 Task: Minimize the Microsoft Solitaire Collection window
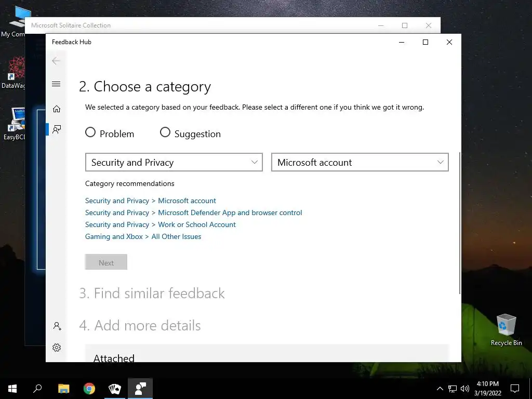pyautogui.click(x=381, y=25)
